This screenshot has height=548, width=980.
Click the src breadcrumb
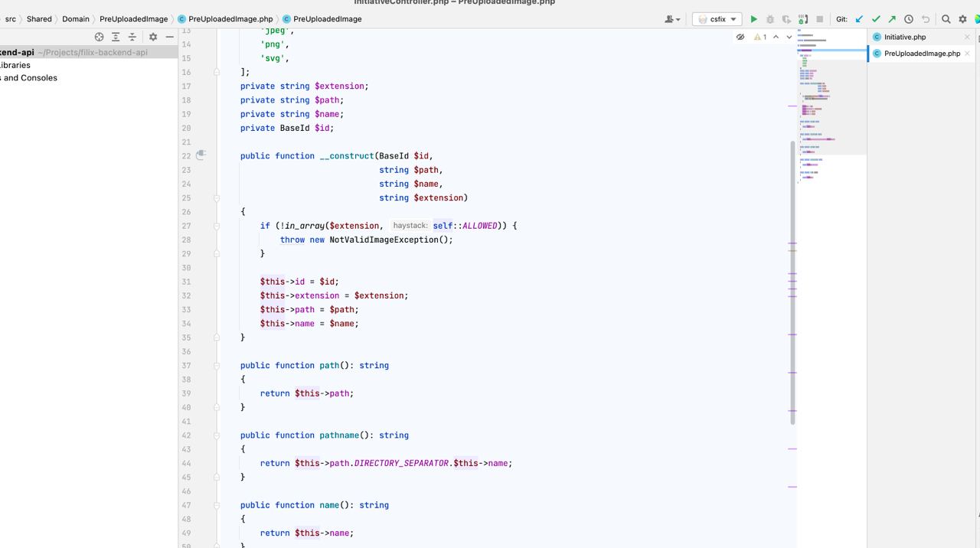(x=11, y=19)
